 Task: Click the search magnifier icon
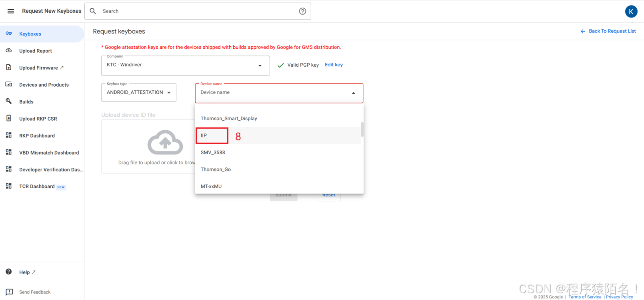(93, 11)
